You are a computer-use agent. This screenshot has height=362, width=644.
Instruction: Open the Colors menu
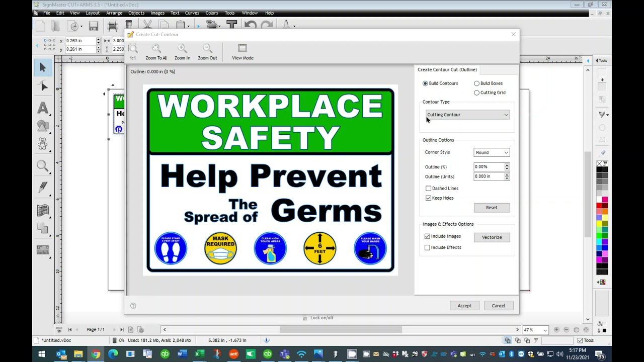(x=212, y=13)
